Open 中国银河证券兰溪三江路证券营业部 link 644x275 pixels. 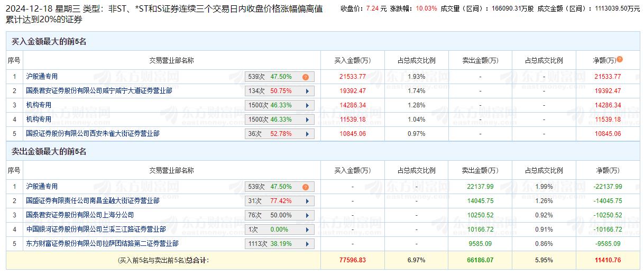[x=96, y=230]
